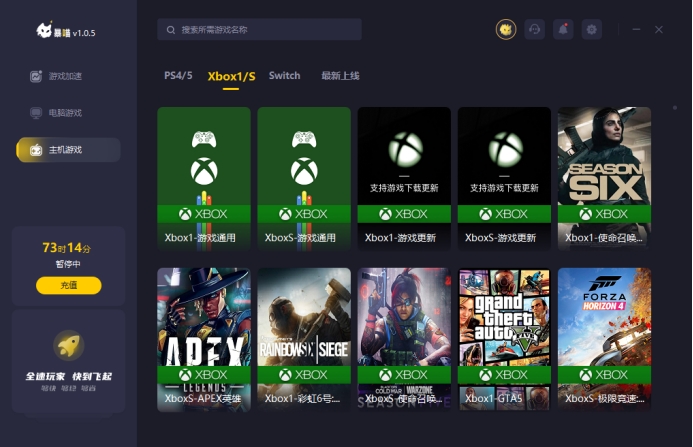
Task: Click the game name search field
Action: 259,30
